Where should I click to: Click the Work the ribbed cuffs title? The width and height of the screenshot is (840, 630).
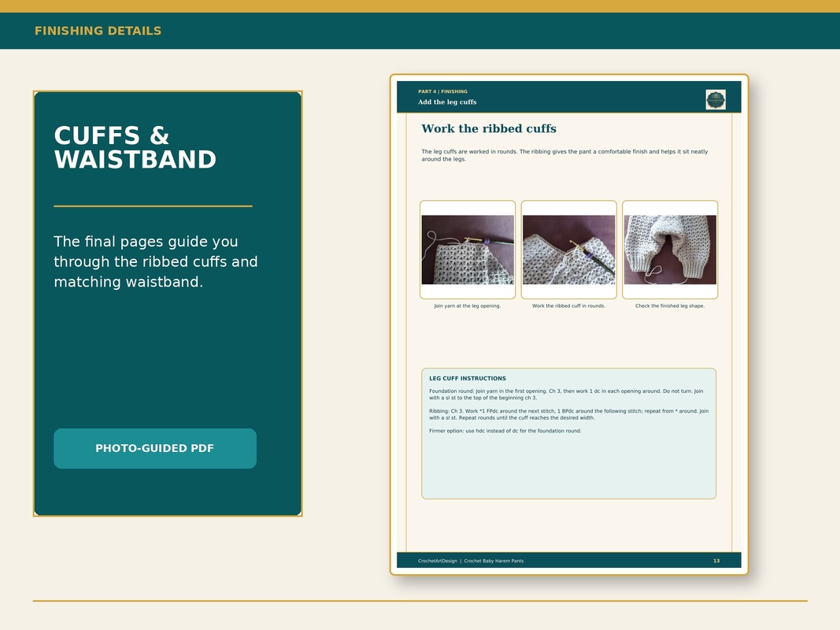[x=489, y=128]
